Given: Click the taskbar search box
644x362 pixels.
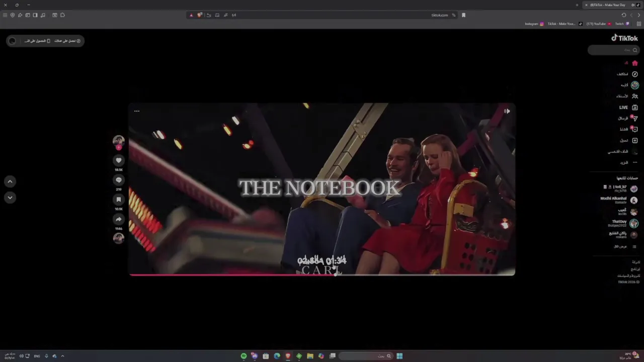Looking at the screenshot, I should 366,356.
